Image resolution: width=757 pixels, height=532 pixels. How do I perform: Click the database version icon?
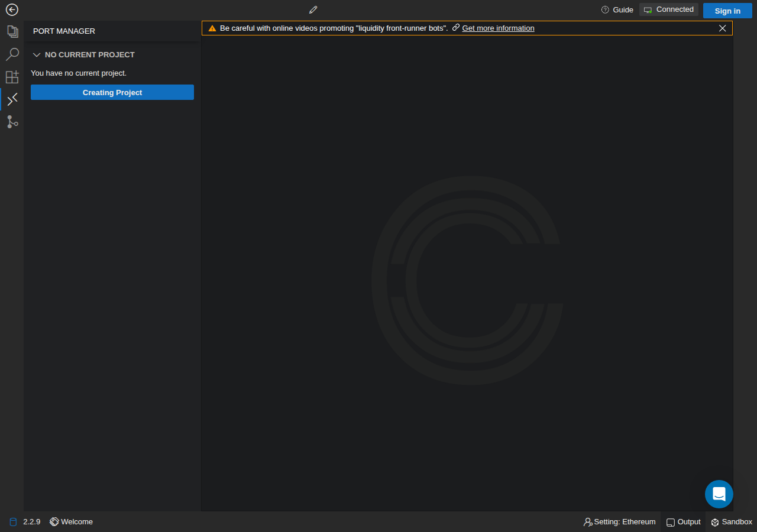(x=13, y=522)
